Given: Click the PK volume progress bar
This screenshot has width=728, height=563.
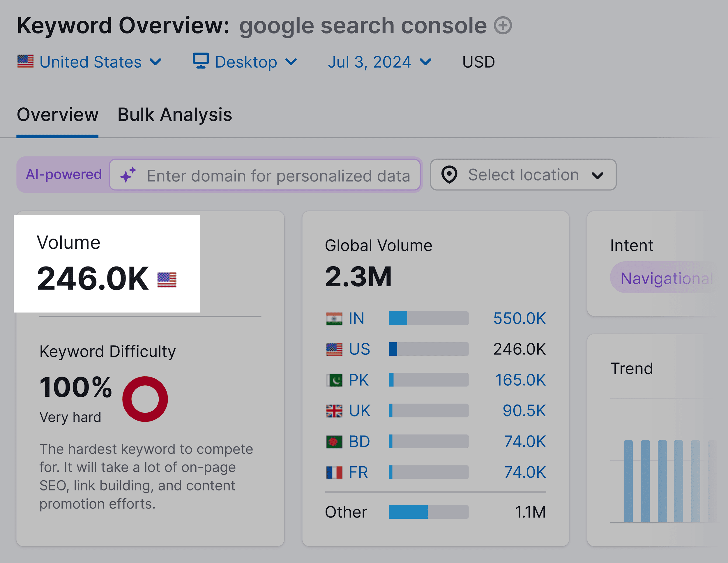Looking at the screenshot, I should [x=429, y=380].
